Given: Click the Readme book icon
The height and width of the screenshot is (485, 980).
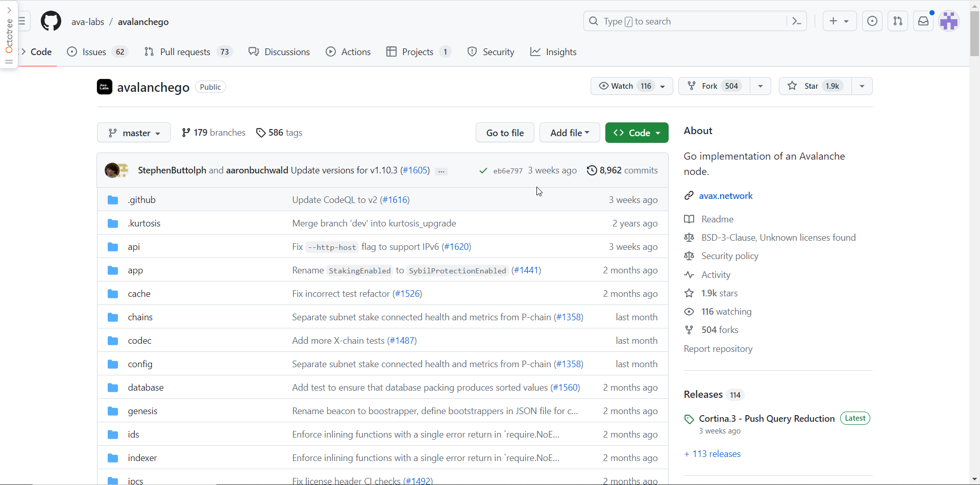Looking at the screenshot, I should coord(689,219).
